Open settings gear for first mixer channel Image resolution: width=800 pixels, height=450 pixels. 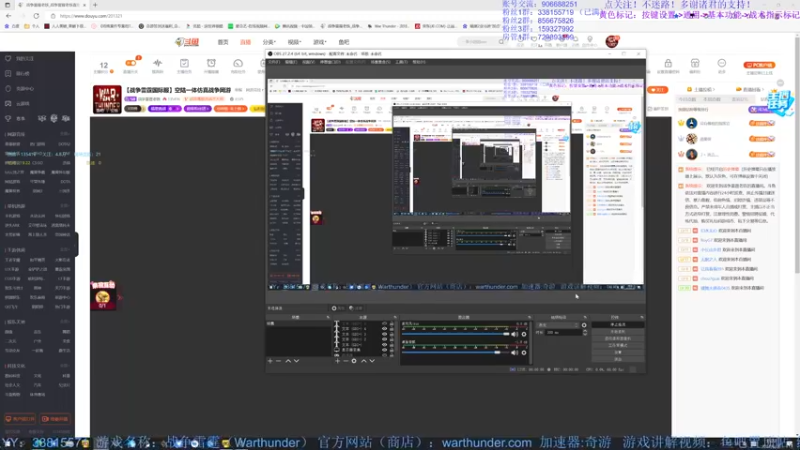[524, 334]
